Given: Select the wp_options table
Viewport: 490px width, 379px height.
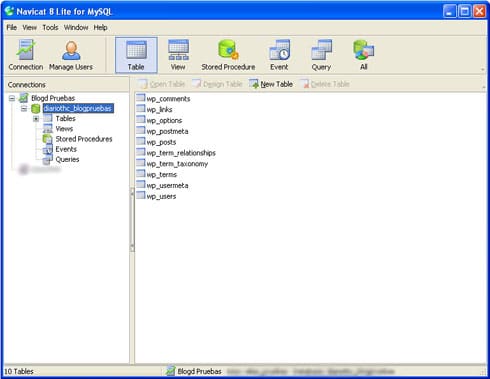Looking at the screenshot, I should pos(164,120).
